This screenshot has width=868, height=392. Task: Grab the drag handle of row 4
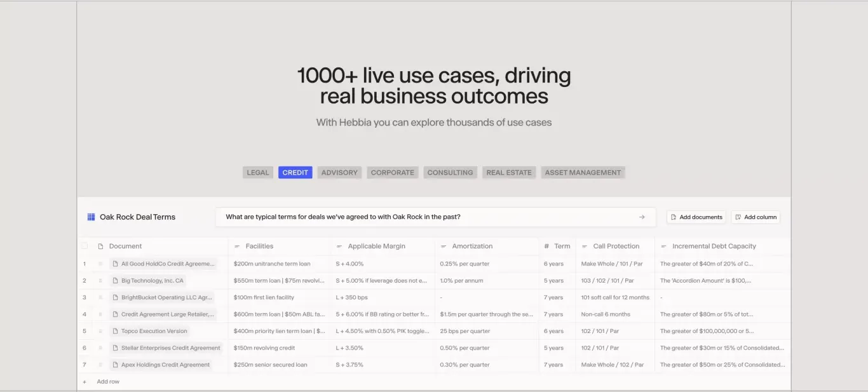pos(100,314)
